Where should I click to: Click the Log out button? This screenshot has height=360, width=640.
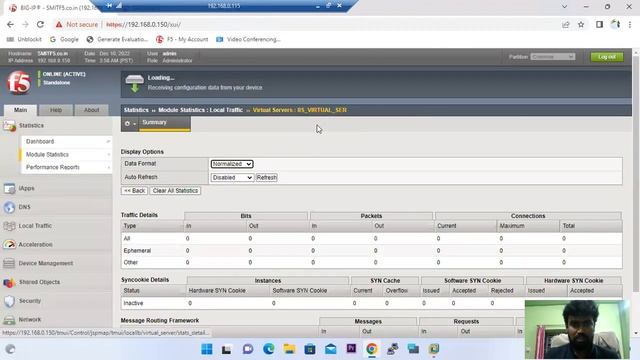(607, 57)
